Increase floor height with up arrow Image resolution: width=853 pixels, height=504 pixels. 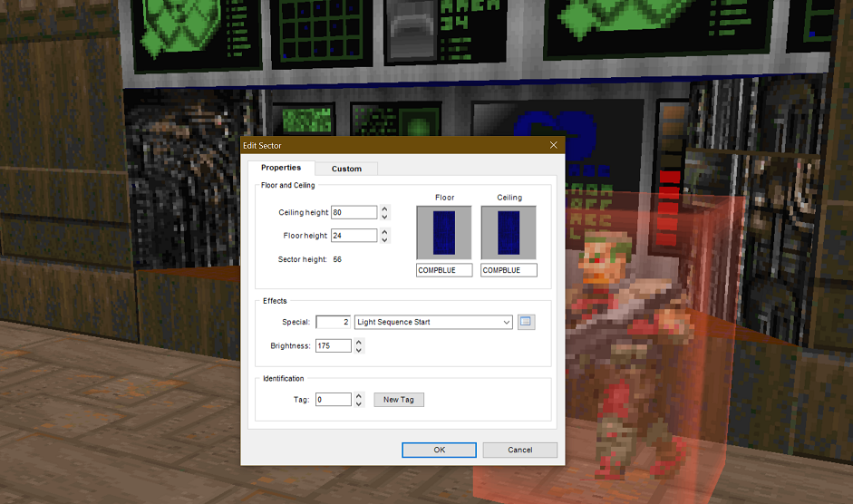[x=384, y=232]
